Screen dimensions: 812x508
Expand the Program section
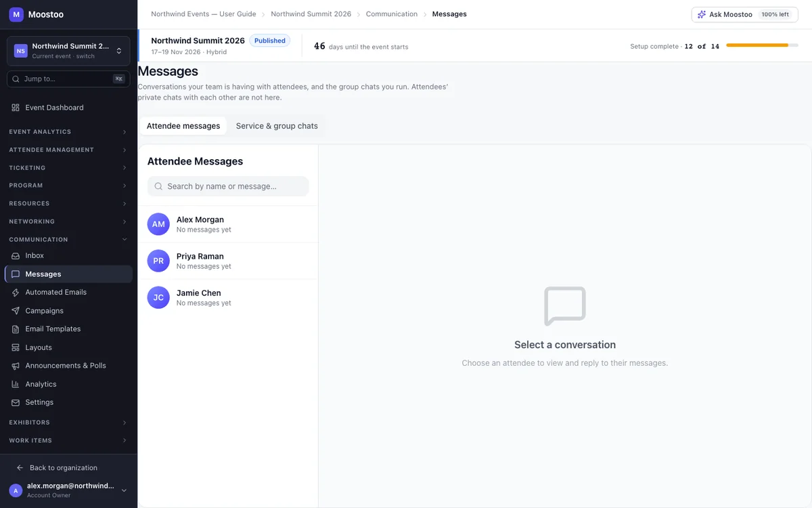(x=68, y=186)
